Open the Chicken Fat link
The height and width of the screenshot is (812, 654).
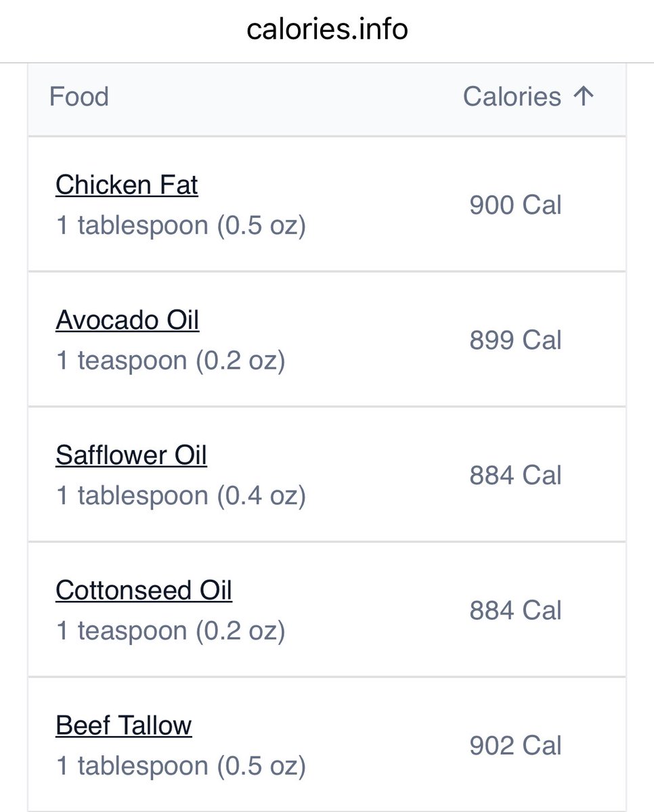point(127,185)
